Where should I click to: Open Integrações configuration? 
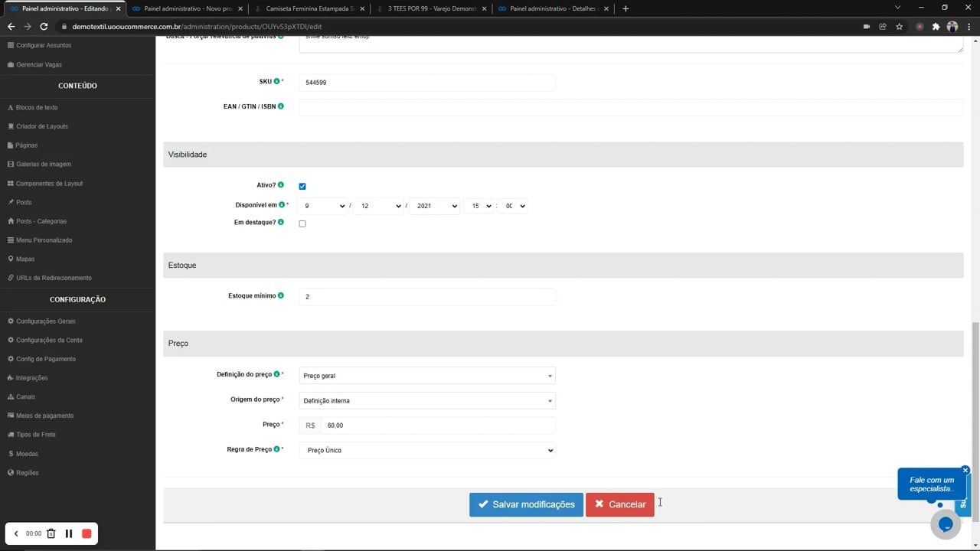pos(31,377)
